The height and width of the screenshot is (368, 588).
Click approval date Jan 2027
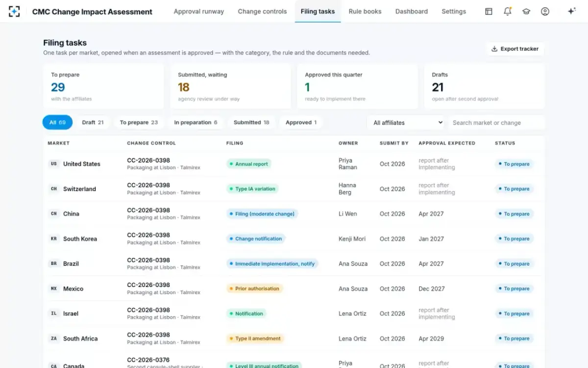431,239
